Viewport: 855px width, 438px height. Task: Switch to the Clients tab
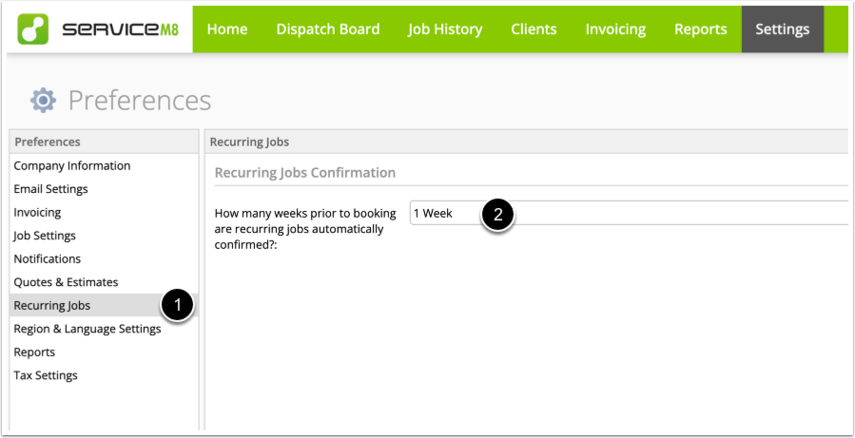[534, 29]
